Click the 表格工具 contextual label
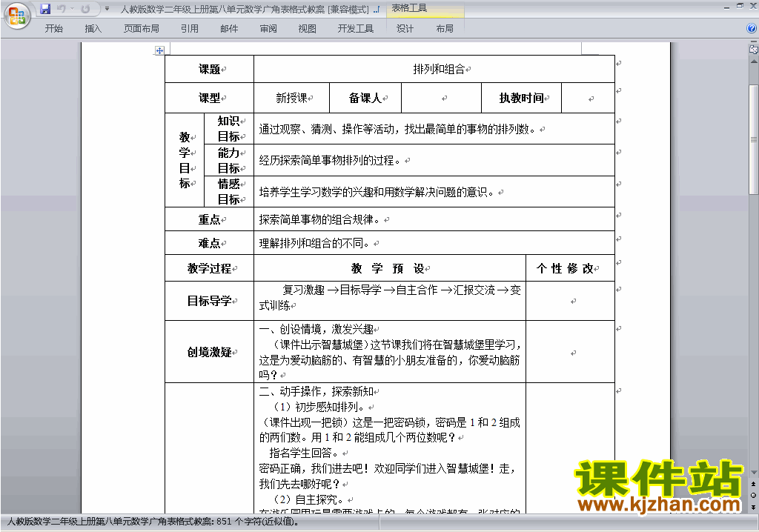 click(x=409, y=8)
